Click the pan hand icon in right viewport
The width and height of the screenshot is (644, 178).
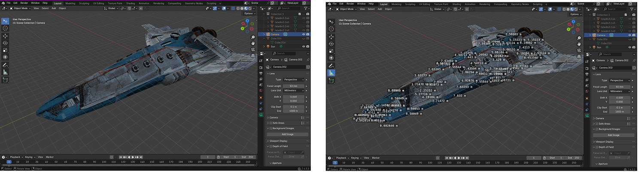pos(580,44)
